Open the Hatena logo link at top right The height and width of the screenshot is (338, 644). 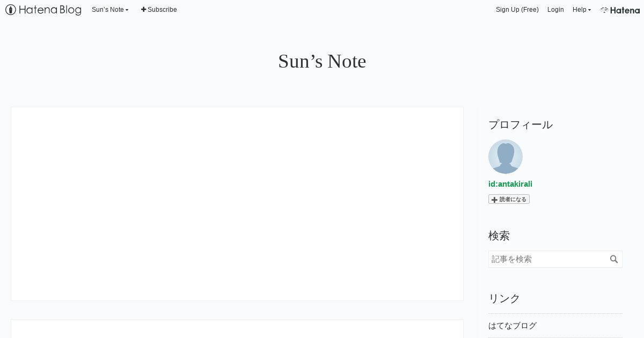pyautogui.click(x=620, y=10)
